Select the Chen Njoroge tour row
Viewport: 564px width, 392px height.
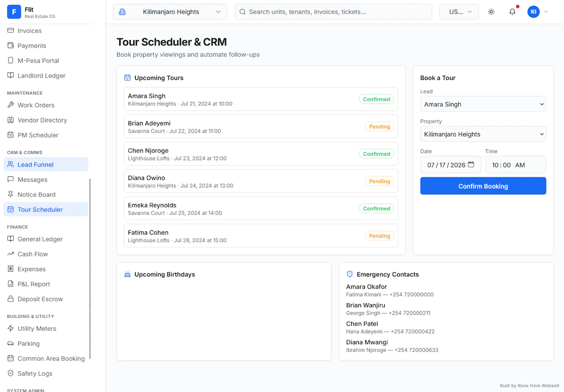point(261,154)
